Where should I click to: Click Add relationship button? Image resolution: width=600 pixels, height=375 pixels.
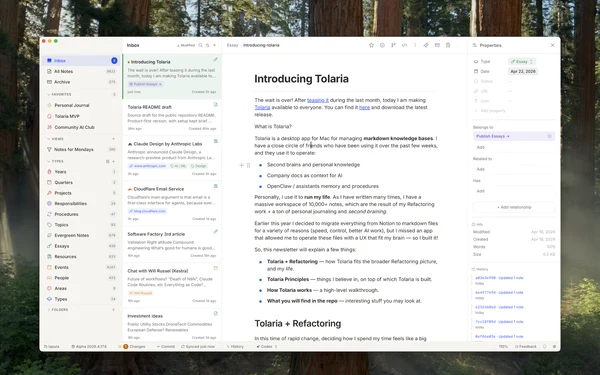(514, 207)
